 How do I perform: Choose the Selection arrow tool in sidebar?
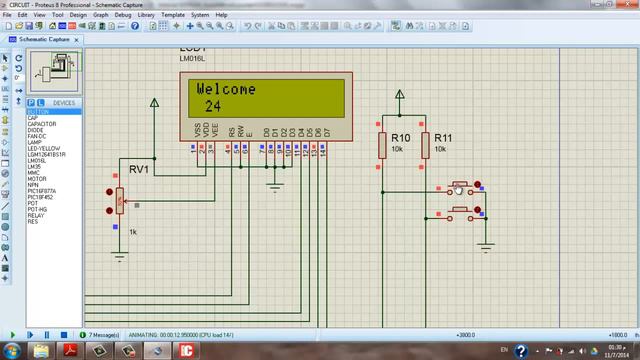[x=5, y=59]
